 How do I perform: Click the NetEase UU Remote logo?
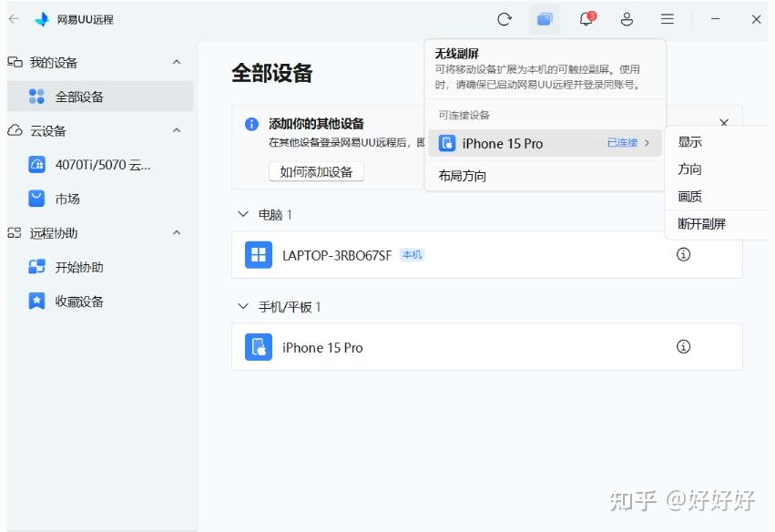[x=42, y=19]
